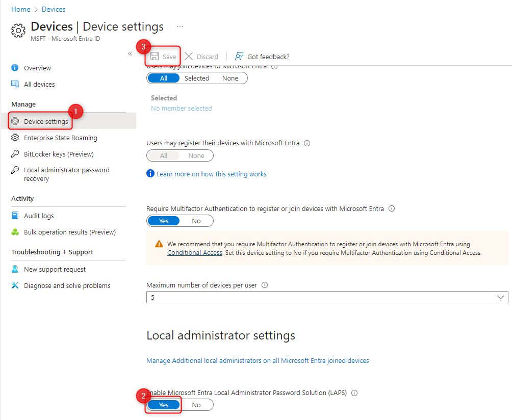Click info icon next to register devices setting

tap(307, 143)
